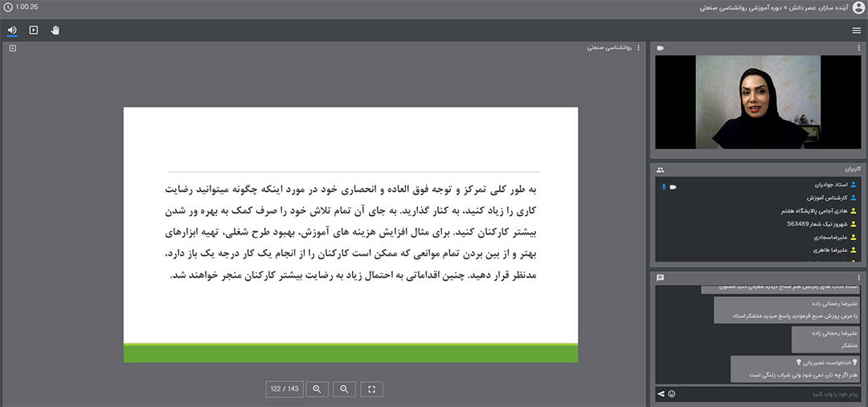868x407 pixels.
Task: Open the video panel three-dot menu
Action: 858,48
